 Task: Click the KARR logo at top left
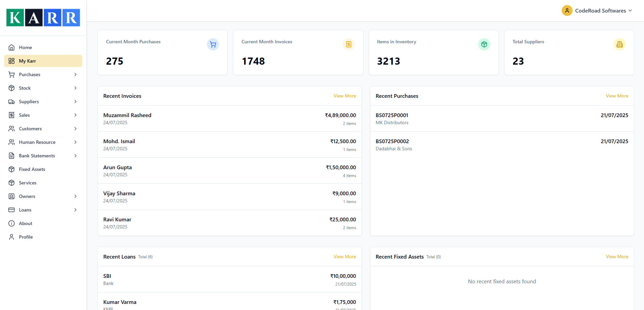pos(43,17)
